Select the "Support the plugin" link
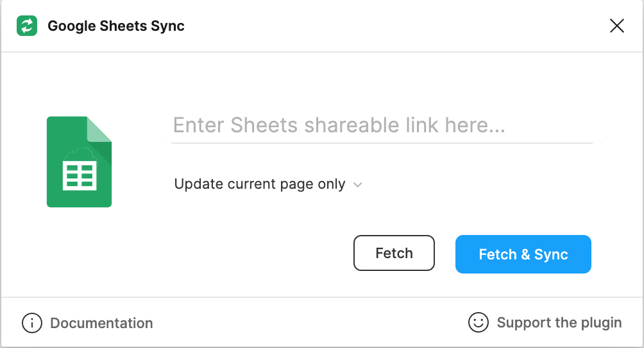 point(559,322)
